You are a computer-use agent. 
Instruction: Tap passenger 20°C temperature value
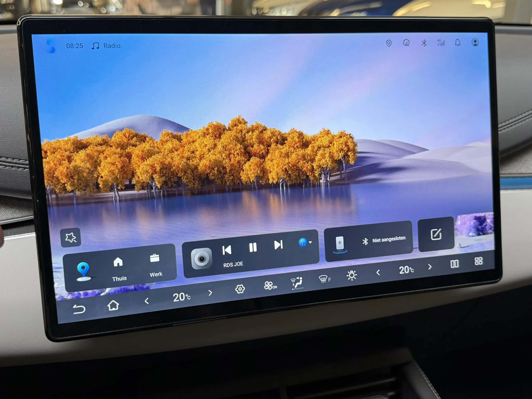coord(406,270)
